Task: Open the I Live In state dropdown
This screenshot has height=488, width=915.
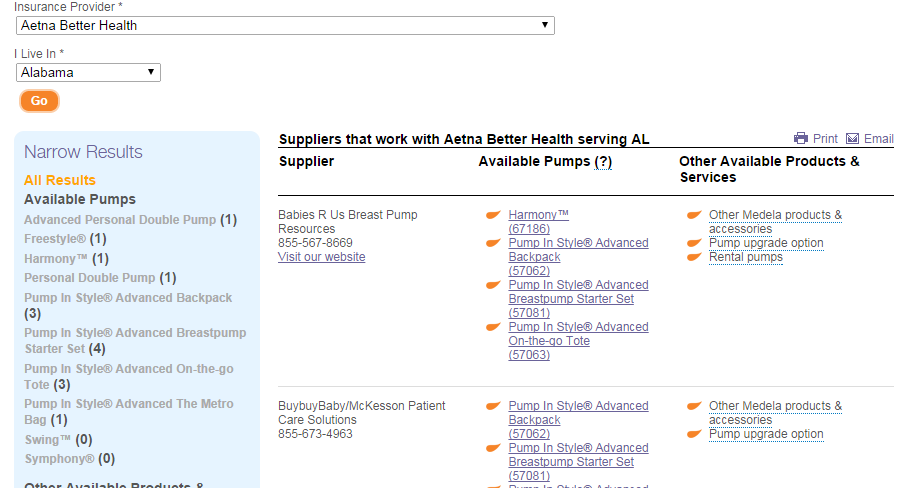Action: coord(88,72)
